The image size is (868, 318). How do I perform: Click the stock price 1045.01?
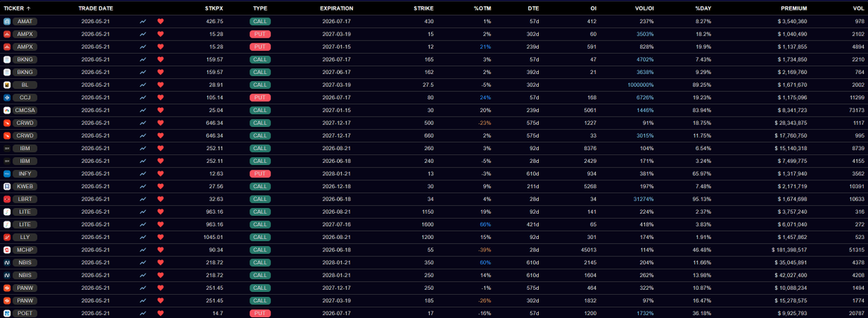(213, 237)
